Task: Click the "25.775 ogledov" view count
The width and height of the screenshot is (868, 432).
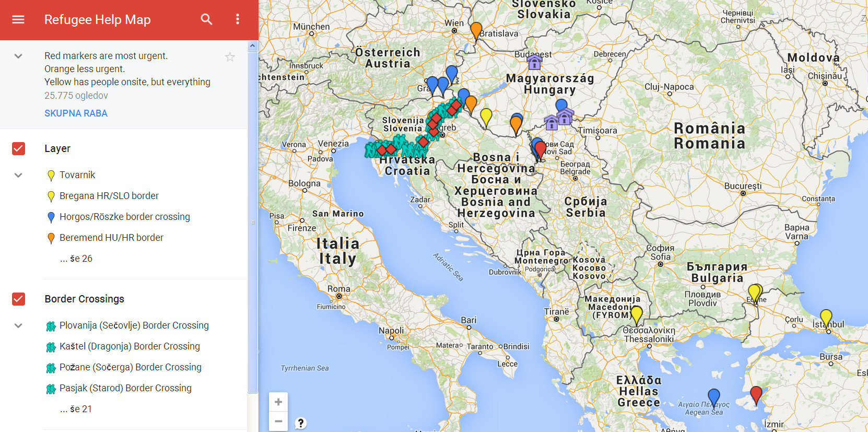Action: point(76,96)
